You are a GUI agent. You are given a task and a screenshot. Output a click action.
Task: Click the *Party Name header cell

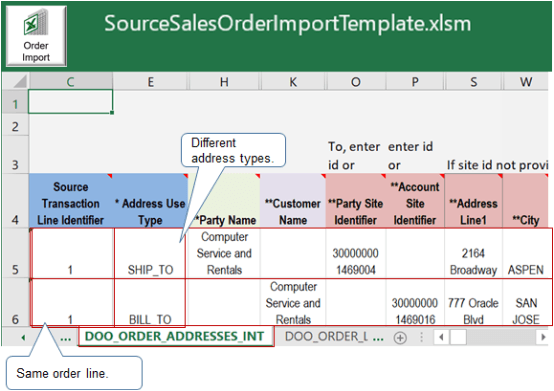point(224,200)
